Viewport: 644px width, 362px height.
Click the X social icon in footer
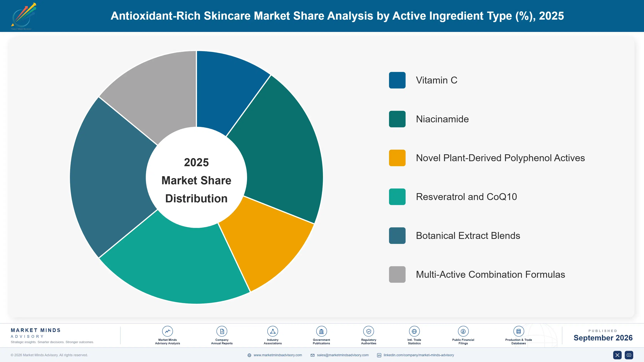pyautogui.click(x=617, y=355)
